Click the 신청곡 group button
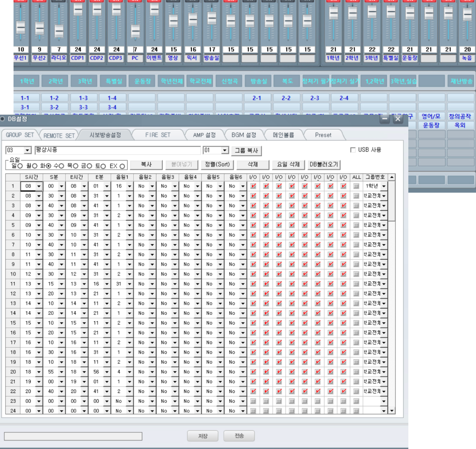 point(230,81)
